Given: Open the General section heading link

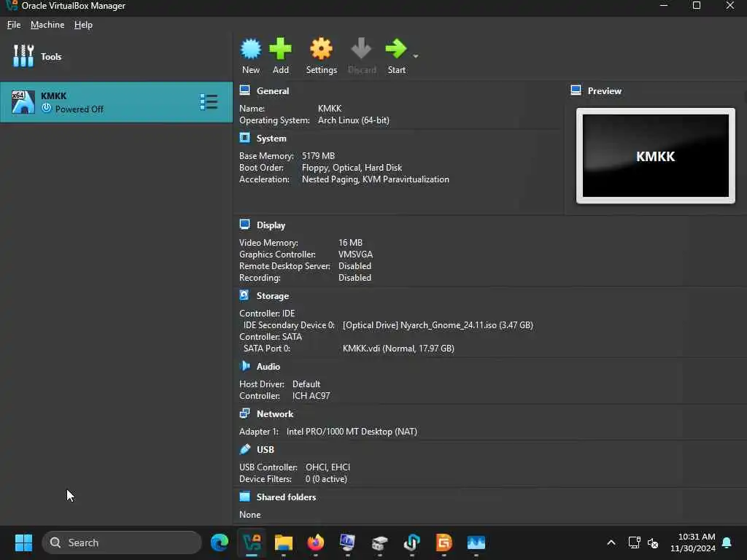Looking at the screenshot, I should (273, 91).
